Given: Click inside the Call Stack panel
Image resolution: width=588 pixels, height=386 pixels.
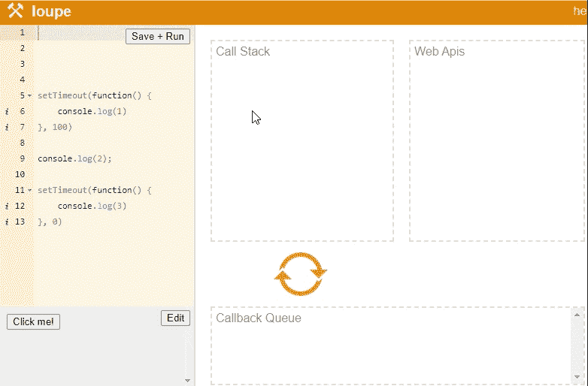Looking at the screenshot, I should click(302, 150).
